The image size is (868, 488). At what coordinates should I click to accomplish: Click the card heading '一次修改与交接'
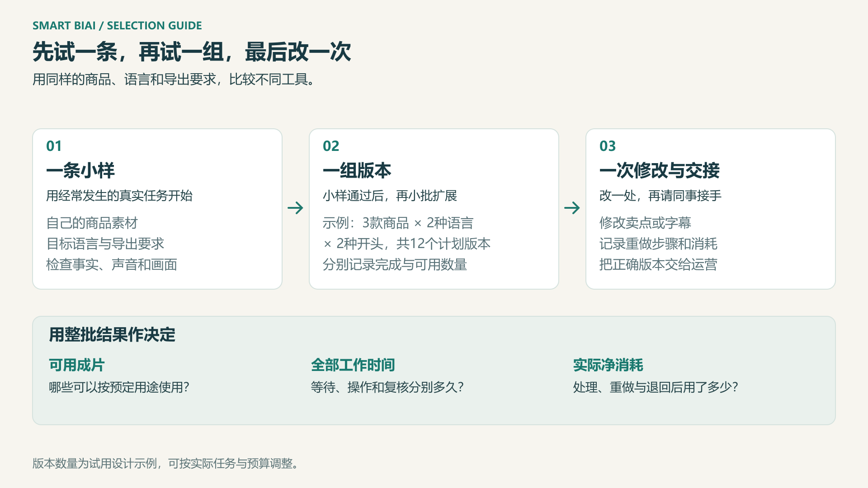[660, 171]
